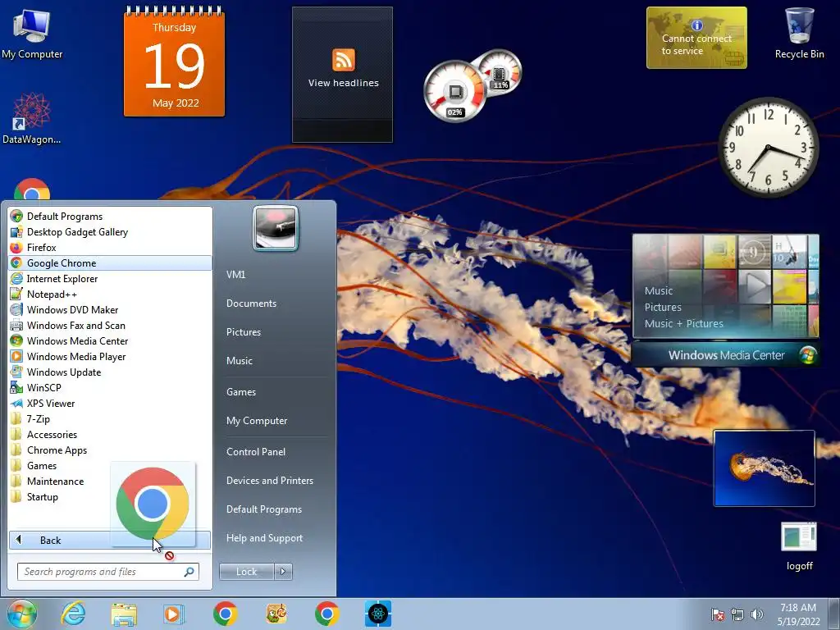Select Pictures in Media Center gadget

(663, 307)
